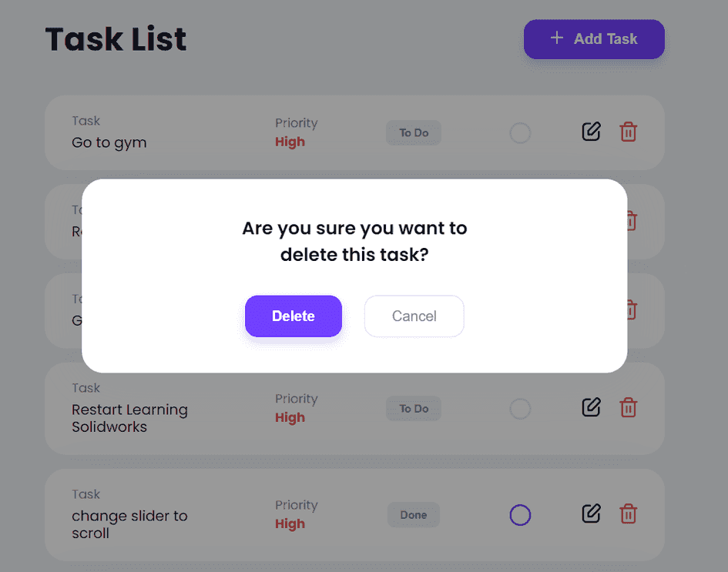The width and height of the screenshot is (728, 572).
Task: Uncheck the purple circle on "change slider to scroll"
Action: point(520,514)
